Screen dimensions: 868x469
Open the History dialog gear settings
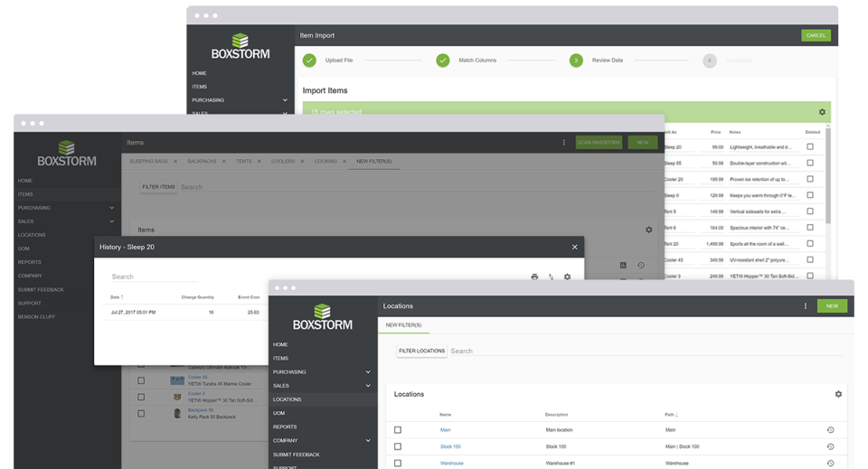[568, 277]
